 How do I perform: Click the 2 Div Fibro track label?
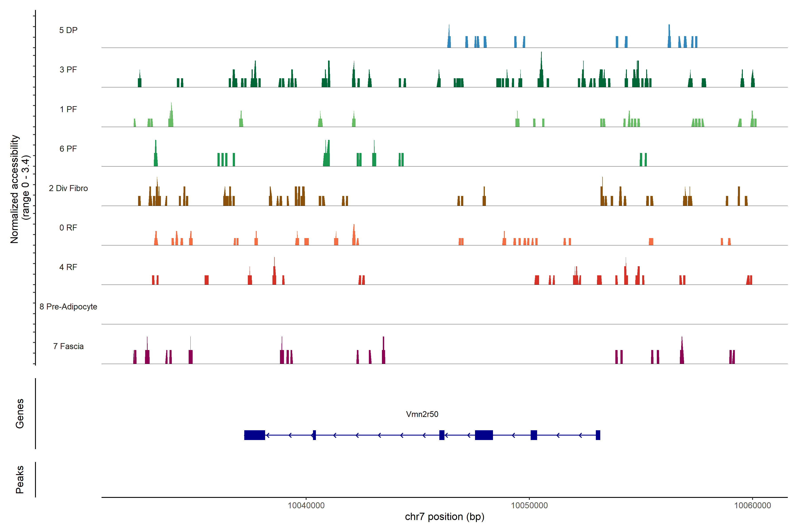point(68,188)
